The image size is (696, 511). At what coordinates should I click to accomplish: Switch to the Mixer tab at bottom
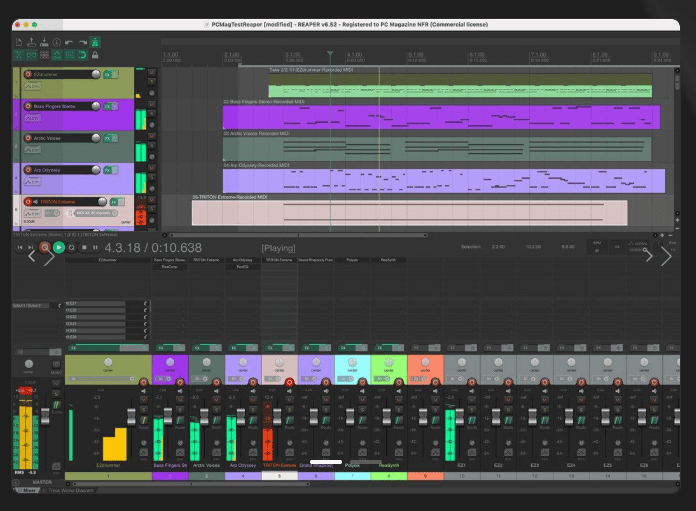(29, 490)
